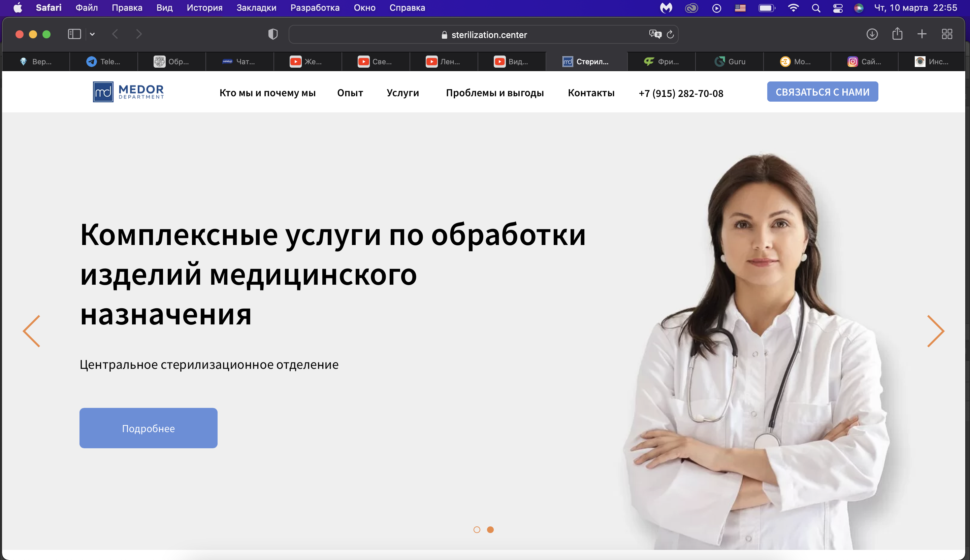Open Creative Cloud menu bar icon
Image resolution: width=970 pixels, height=560 pixels.
[x=691, y=8]
